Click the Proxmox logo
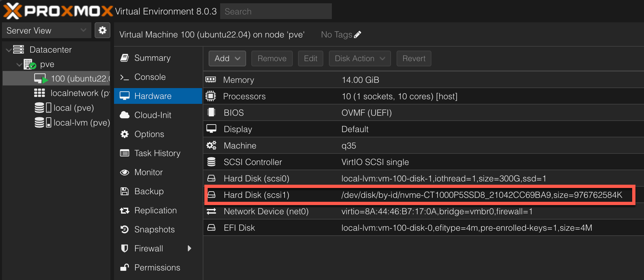Image resolution: width=644 pixels, height=280 pixels. 58,11
